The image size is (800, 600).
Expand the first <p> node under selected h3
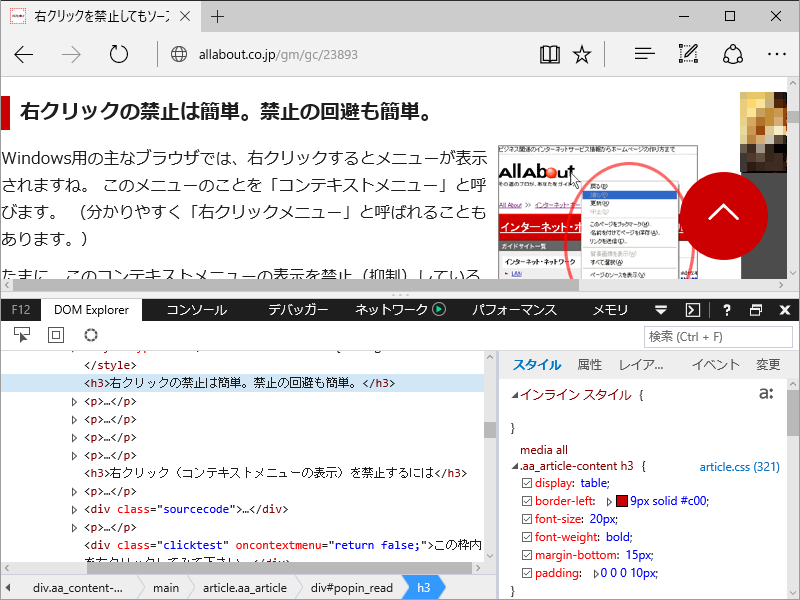pyautogui.click(x=74, y=402)
